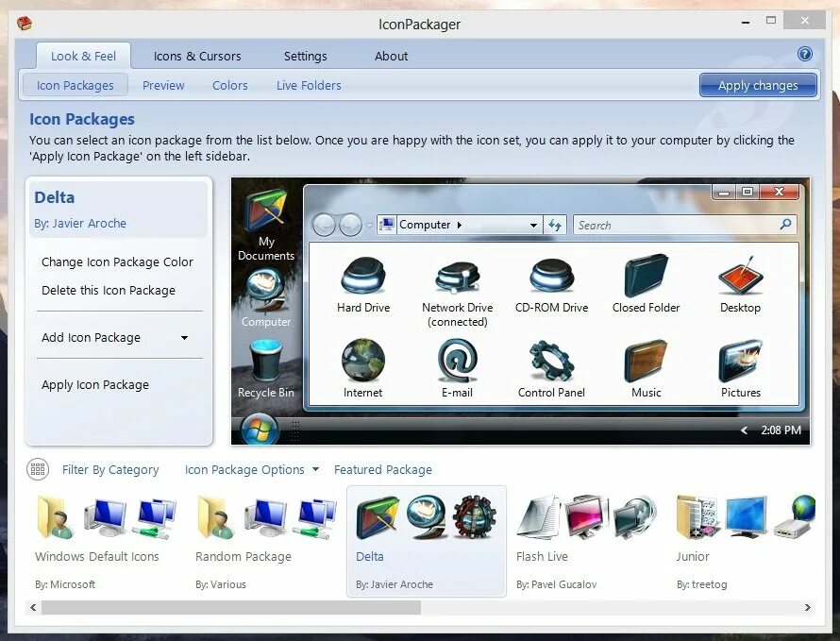
Task: Click the Featured Package link
Action: pos(383,470)
